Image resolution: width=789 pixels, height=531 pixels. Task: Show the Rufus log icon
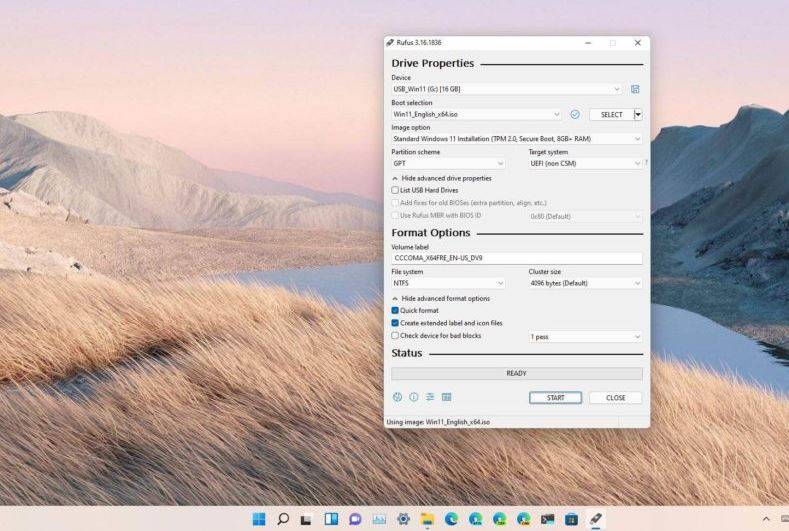pyautogui.click(x=446, y=397)
